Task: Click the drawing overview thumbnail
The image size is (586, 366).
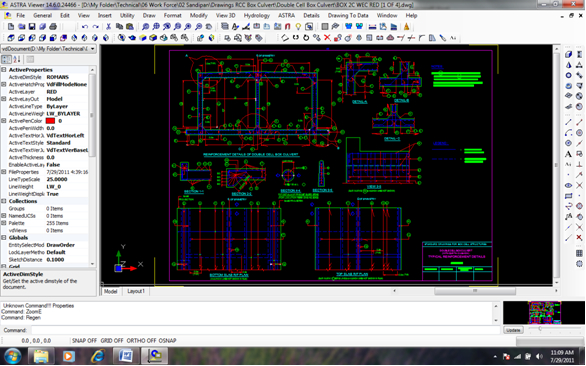Action: [x=544, y=313]
